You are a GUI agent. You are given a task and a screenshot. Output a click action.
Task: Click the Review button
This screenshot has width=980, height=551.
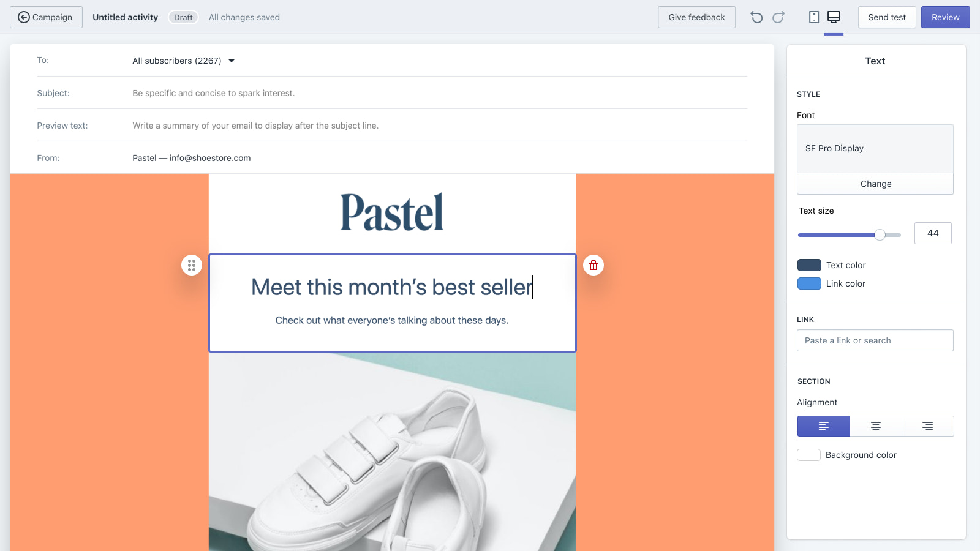click(945, 17)
